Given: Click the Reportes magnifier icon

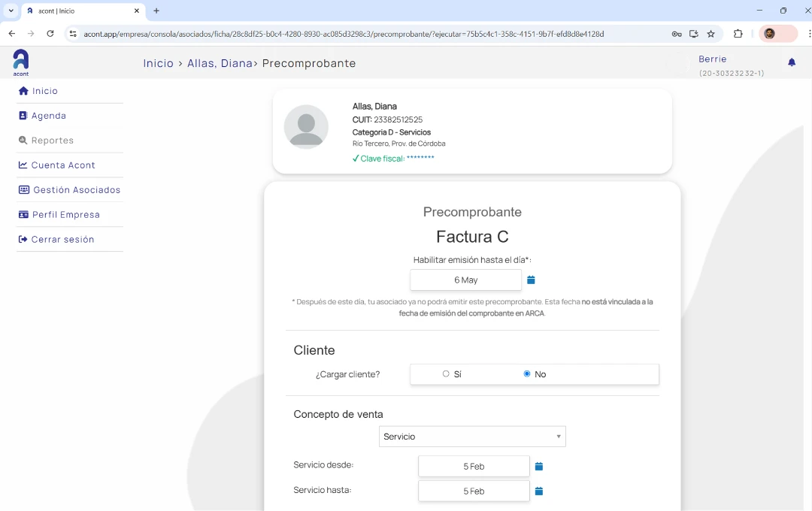Looking at the screenshot, I should tap(22, 140).
